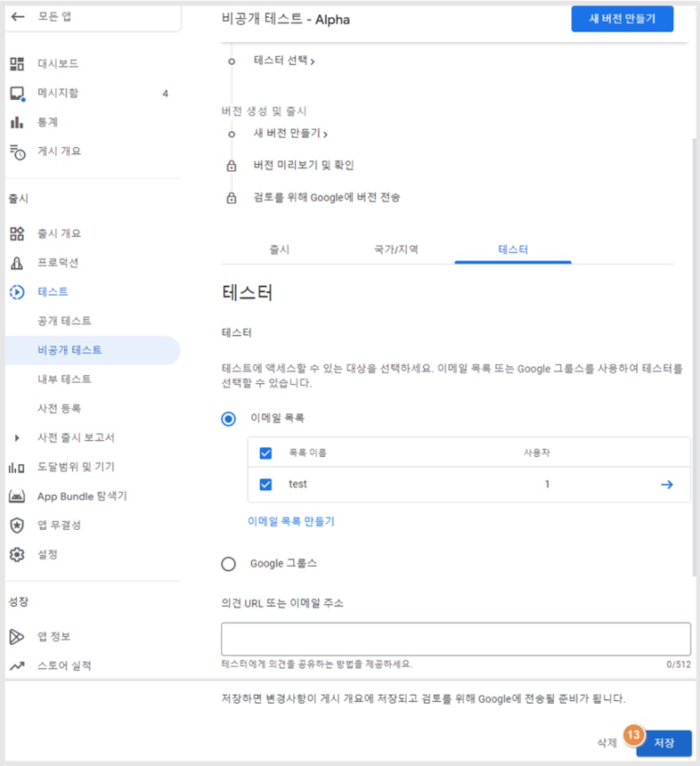Click the 사용자 column header
The image size is (700, 766).
(537, 453)
